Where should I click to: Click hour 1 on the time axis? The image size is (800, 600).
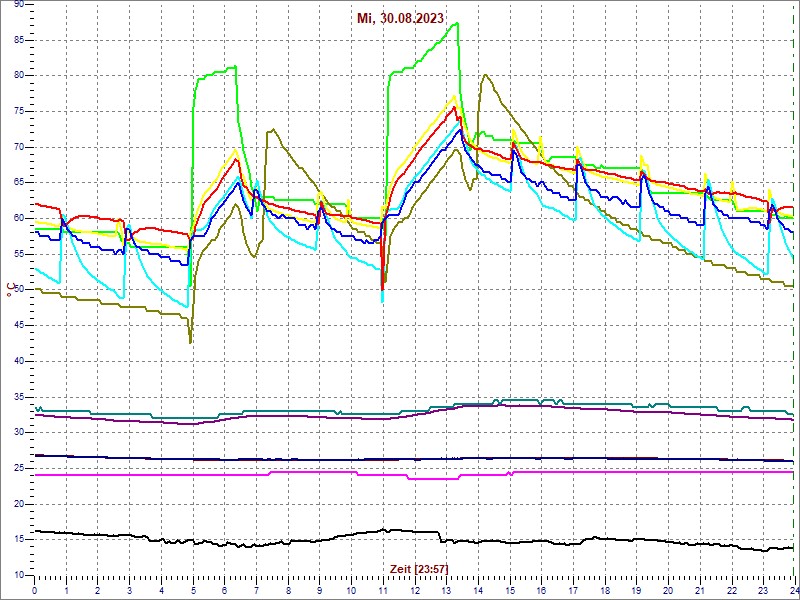pyautogui.click(x=66, y=588)
